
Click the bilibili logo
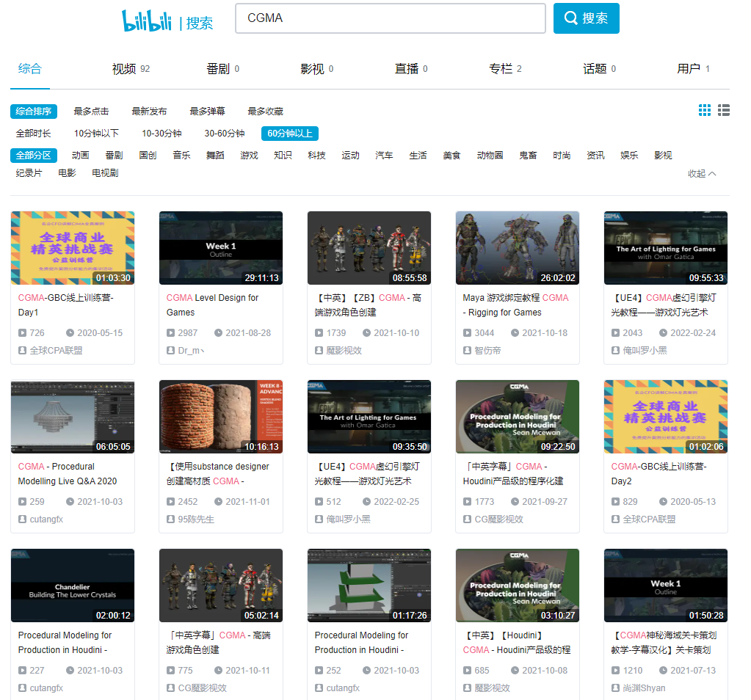[147, 21]
